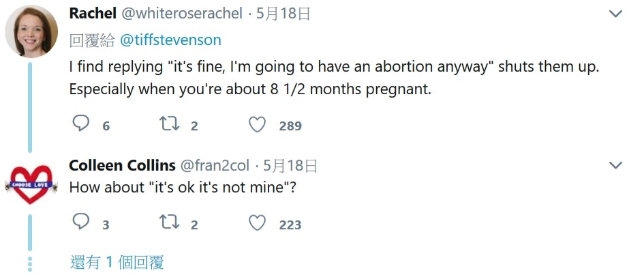This screenshot has width=644, height=275.
Task: Show the 1 more reply link
Action: point(117,262)
